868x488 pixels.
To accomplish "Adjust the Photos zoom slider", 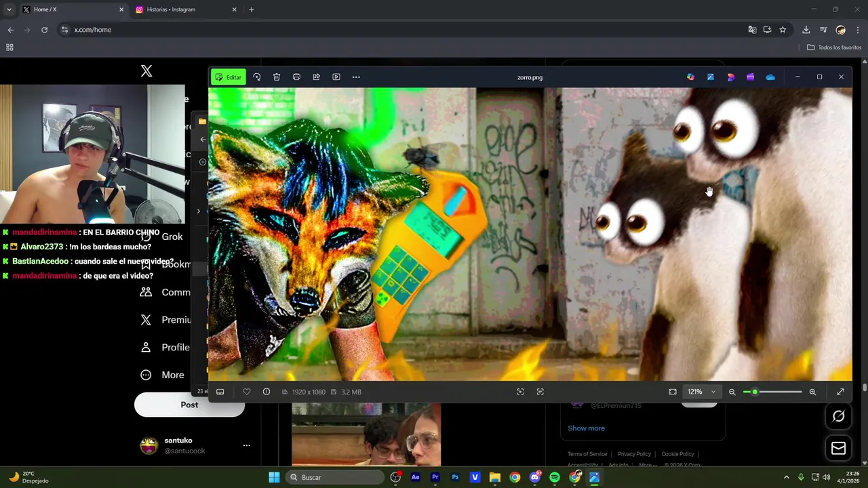I will pyautogui.click(x=772, y=392).
